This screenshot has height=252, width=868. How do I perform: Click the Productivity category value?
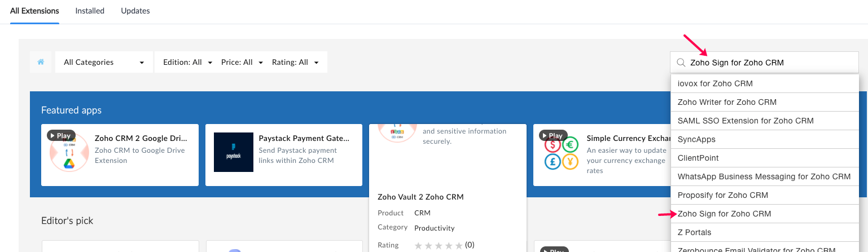coord(435,228)
